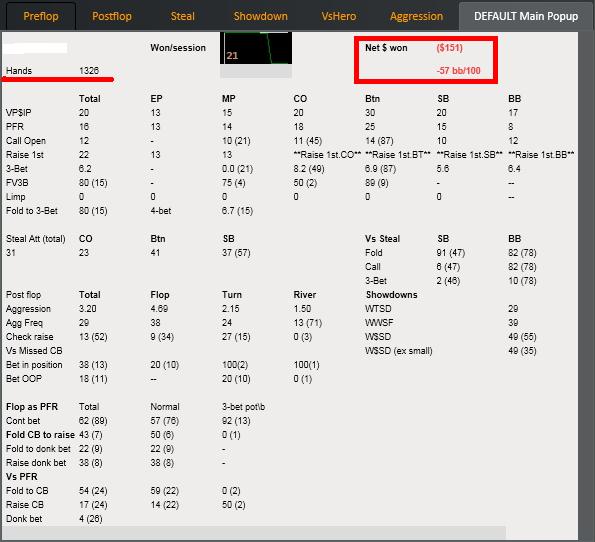
Task: Click the Steal Att (total) label
Action: pyautogui.click(x=36, y=239)
